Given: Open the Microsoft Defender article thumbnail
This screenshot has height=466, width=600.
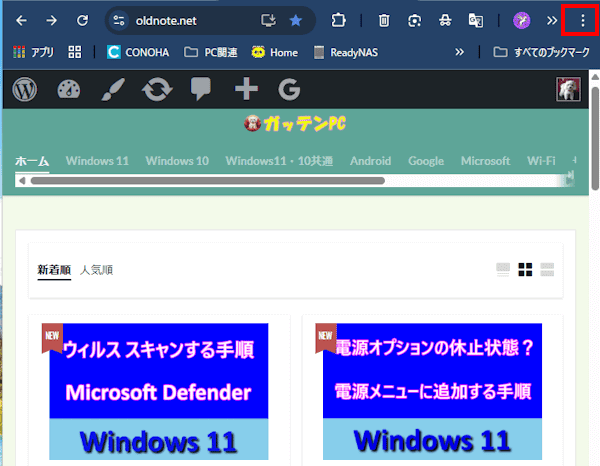Looking at the screenshot, I should tap(158, 391).
